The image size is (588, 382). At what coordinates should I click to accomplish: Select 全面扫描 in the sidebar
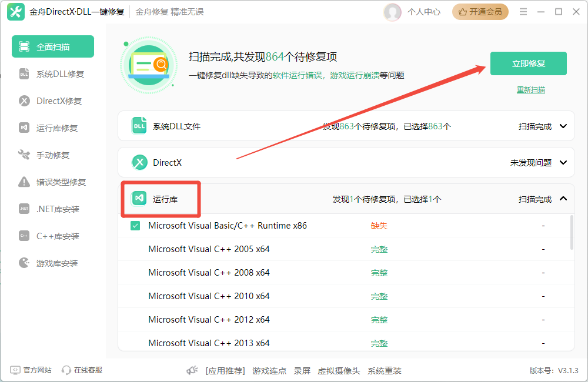(53, 46)
